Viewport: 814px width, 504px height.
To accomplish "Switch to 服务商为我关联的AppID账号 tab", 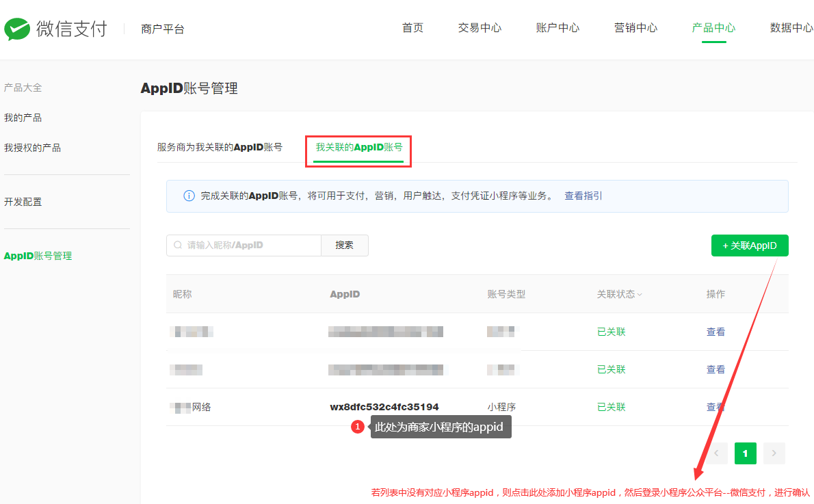I will (x=220, y=148).
